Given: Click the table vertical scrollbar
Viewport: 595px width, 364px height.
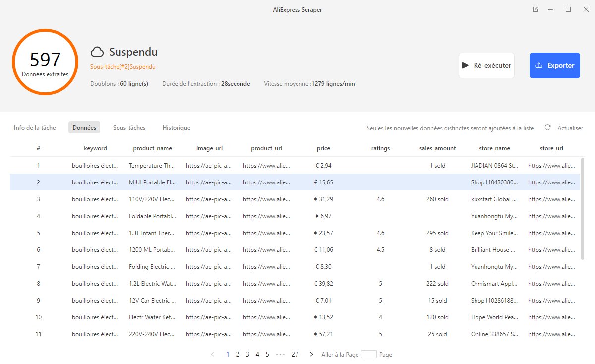Looking at the screenshot, I should [582, 209].
